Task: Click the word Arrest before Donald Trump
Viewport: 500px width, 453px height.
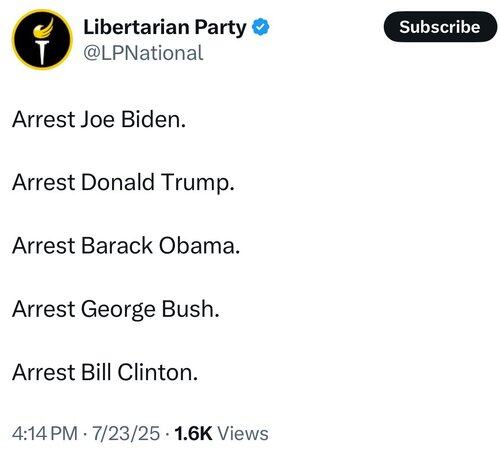Action: point(44,183)
